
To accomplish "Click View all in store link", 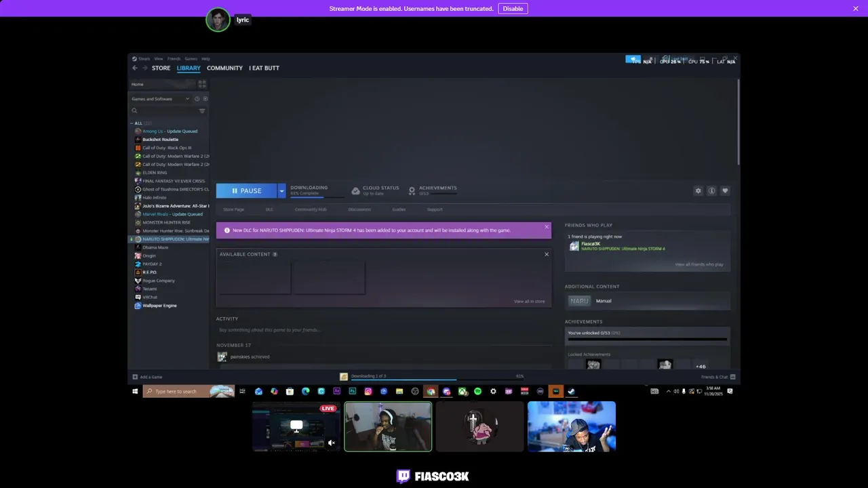I will tap(529, 301).
